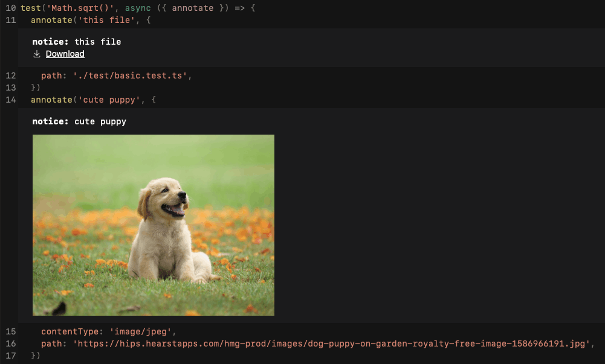
Task: Click line number 11 next to annotate call
Action: [10, 20]
